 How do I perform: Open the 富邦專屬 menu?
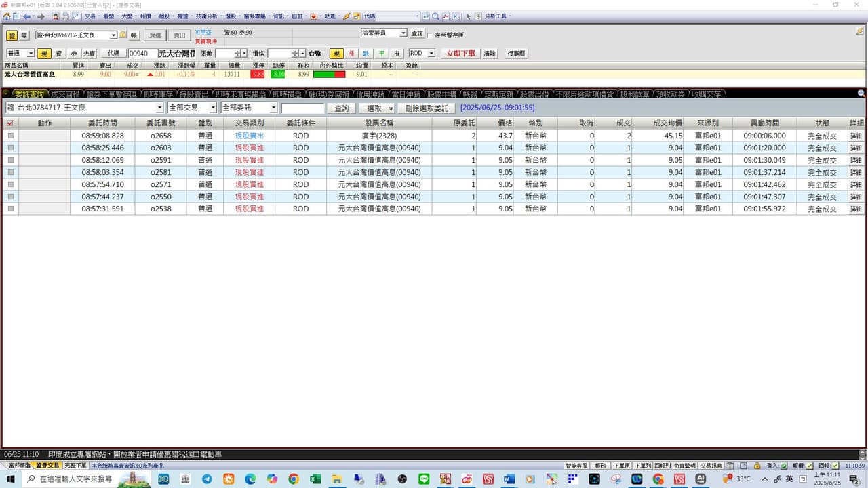254,16
